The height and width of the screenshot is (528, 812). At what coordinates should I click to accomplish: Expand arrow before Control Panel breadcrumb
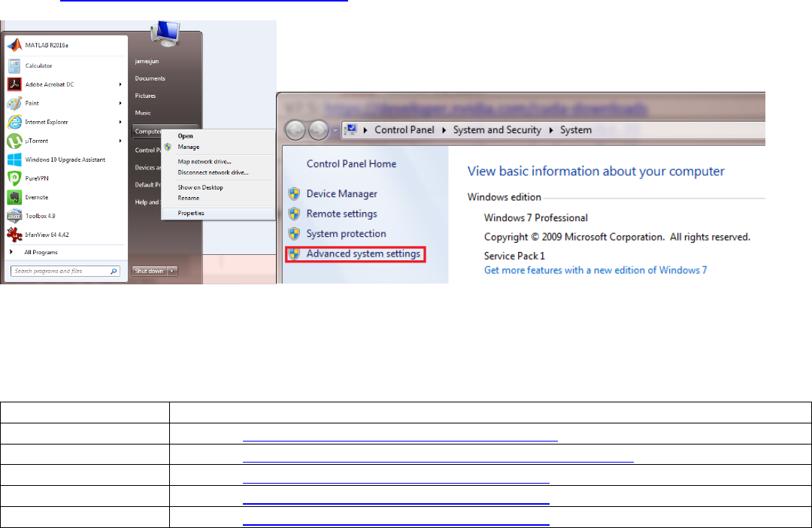point(365,130)
